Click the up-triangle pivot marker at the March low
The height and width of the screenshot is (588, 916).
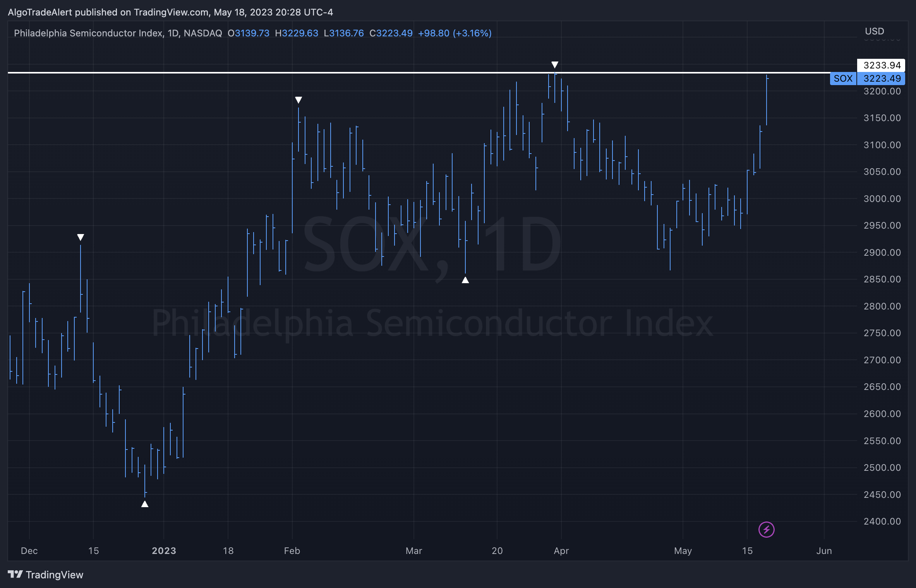465,280
